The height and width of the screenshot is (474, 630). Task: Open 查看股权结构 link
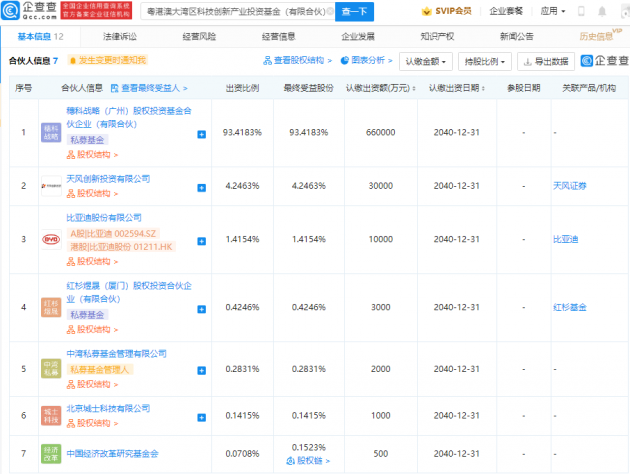point(297,61)
